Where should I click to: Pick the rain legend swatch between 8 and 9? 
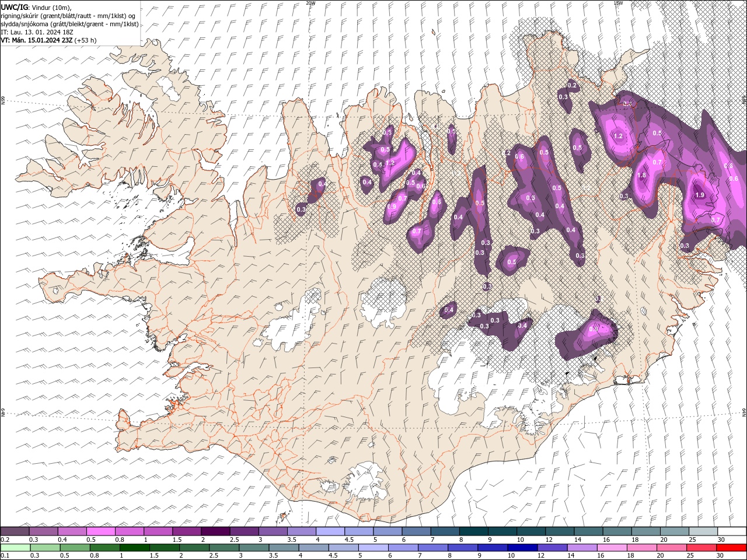(x=462, y=547)
